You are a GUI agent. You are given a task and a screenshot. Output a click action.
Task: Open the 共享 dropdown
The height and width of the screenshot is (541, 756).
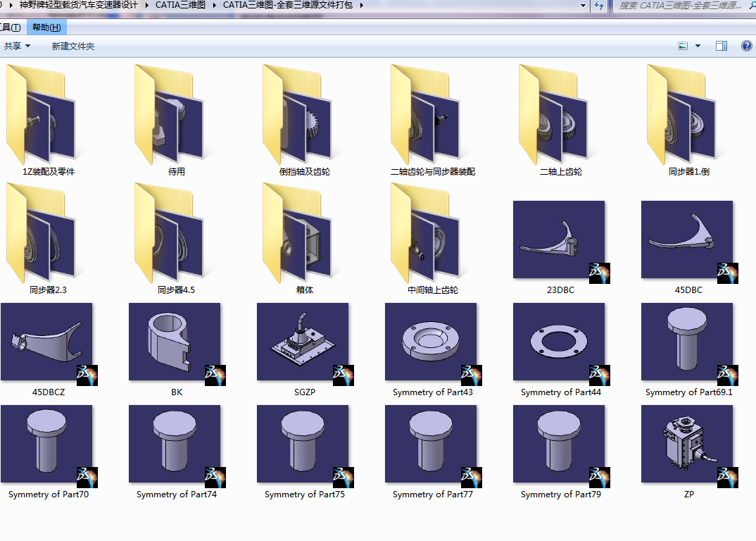pyautogui.click(x=17, y=46)
